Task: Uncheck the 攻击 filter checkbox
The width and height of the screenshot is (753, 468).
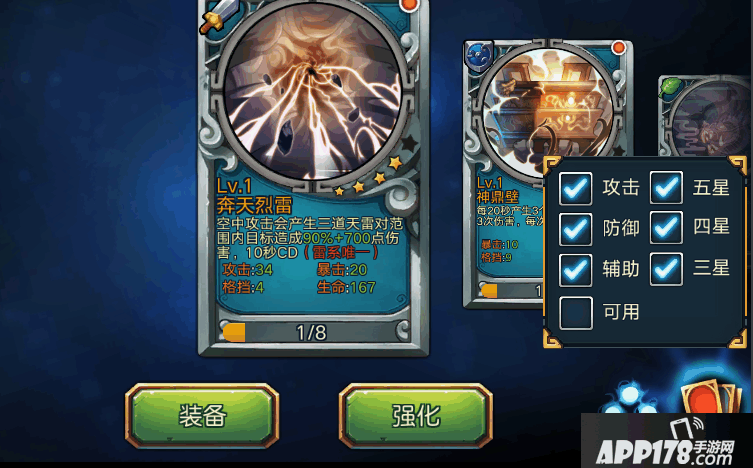Action: [x=575, y=188]
